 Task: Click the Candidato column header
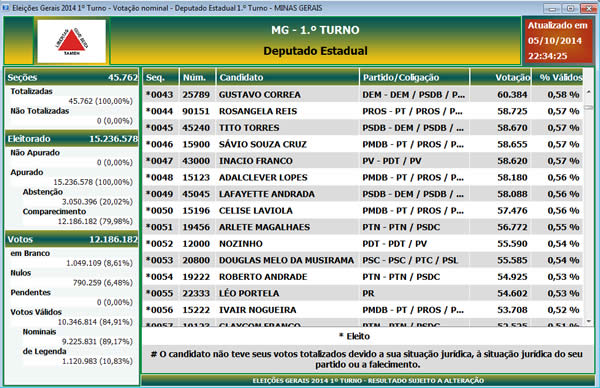[x=288, y=77]
